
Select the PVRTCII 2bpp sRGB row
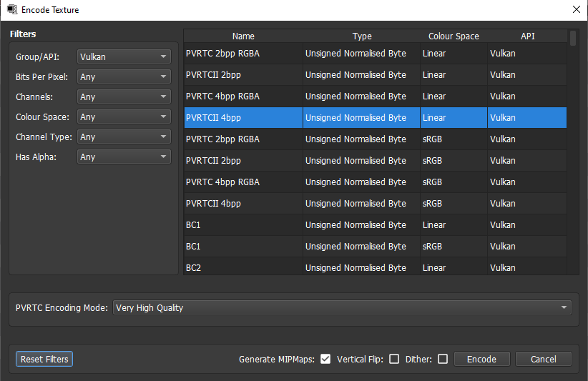coord(376,161)
